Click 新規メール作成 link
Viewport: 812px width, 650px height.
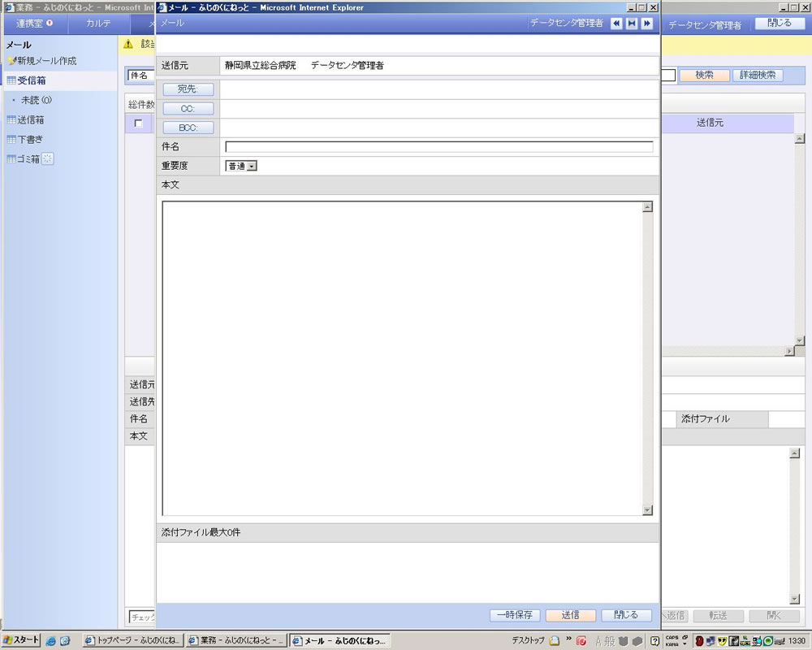coord(47,61)
